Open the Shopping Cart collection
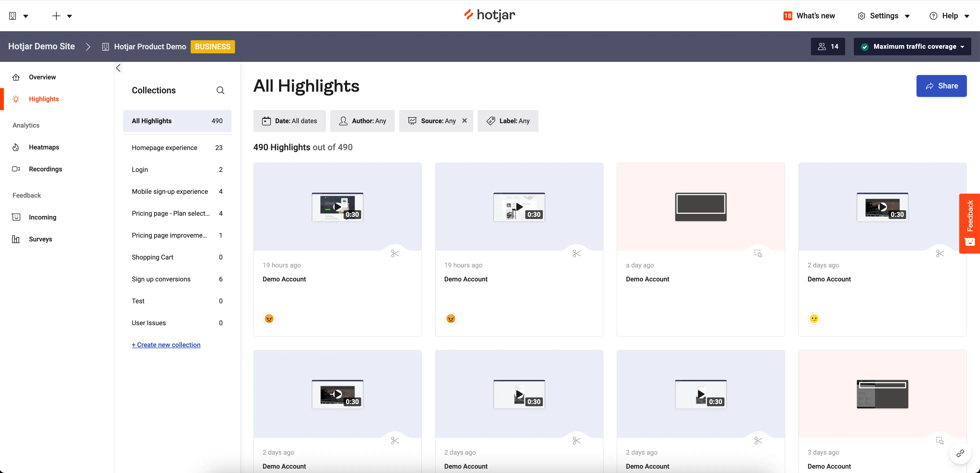This screenshot has height=473, width=980. pyautogui.click(x=177, y=257)
